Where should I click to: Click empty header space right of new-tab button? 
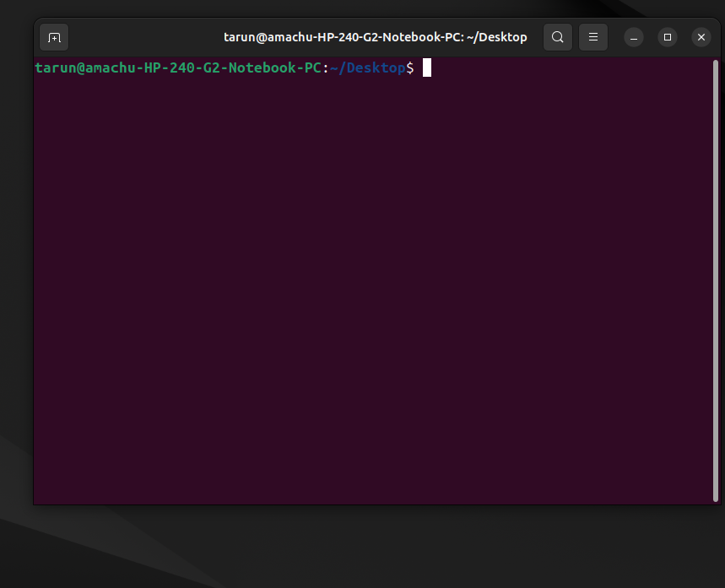pos(135,37)
